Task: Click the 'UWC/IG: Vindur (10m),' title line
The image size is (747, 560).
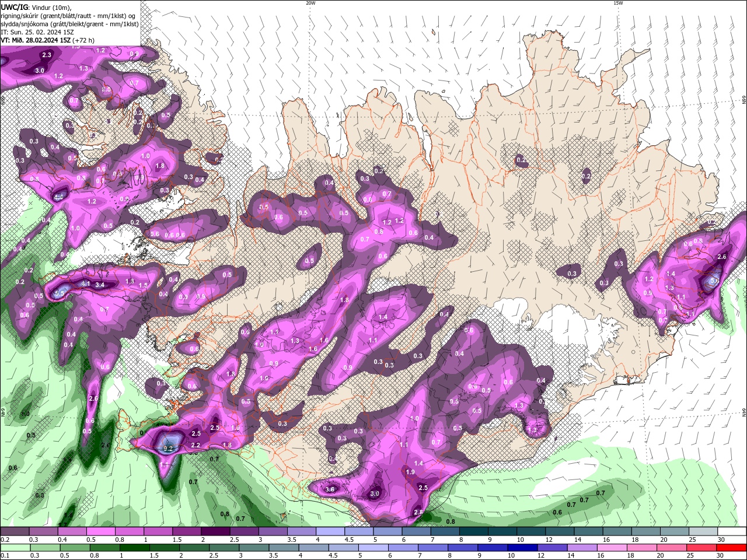Action: 36,7
